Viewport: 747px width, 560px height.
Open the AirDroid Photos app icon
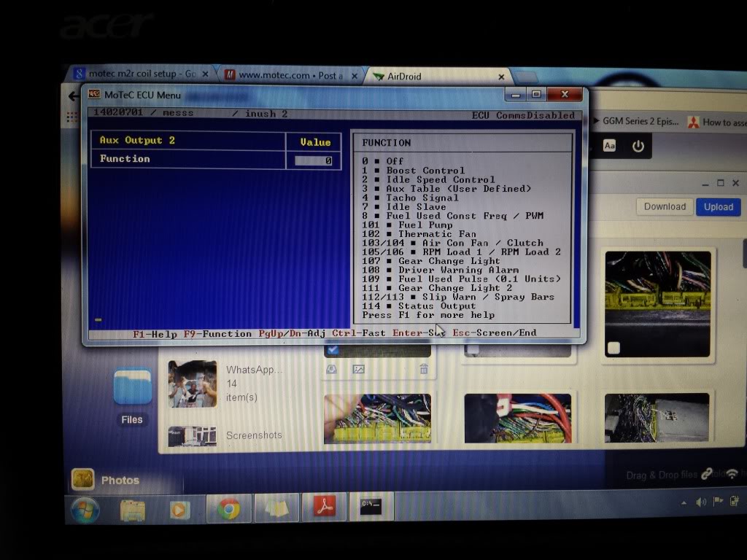83,479
